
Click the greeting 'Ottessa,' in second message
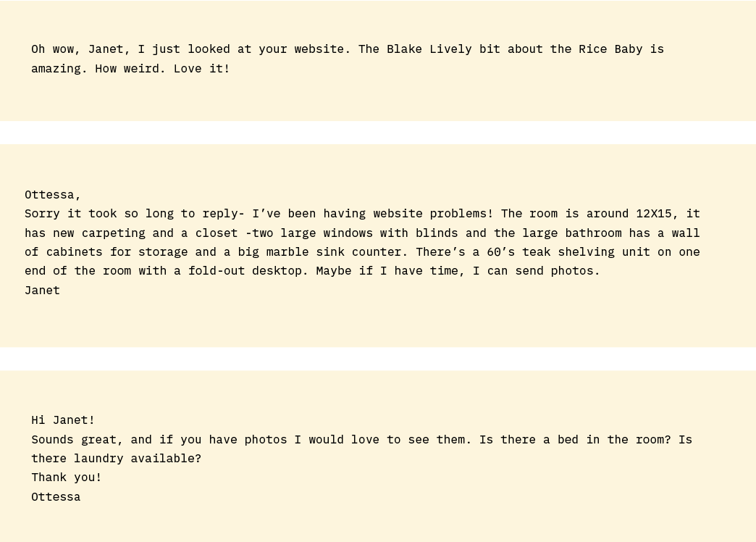pyautogui.click(x=52, y=194)
